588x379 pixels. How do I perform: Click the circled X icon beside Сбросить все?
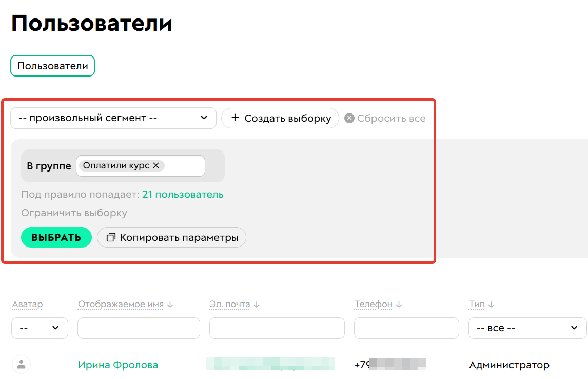[349, 118]
